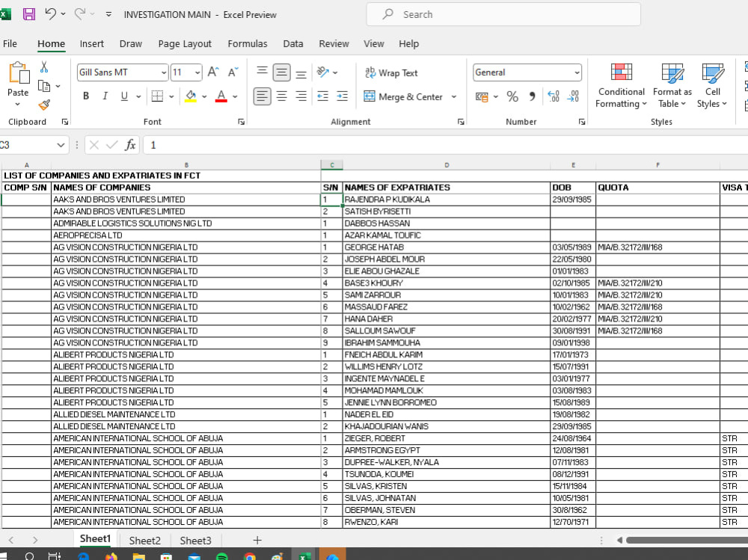Viewport: 748px width, 560px height.
Task: Click the Borders icon
Action: pos(157,96)
